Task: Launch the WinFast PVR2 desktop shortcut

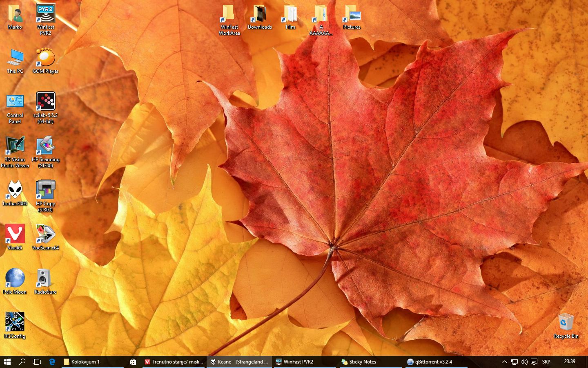Action: 45,20
